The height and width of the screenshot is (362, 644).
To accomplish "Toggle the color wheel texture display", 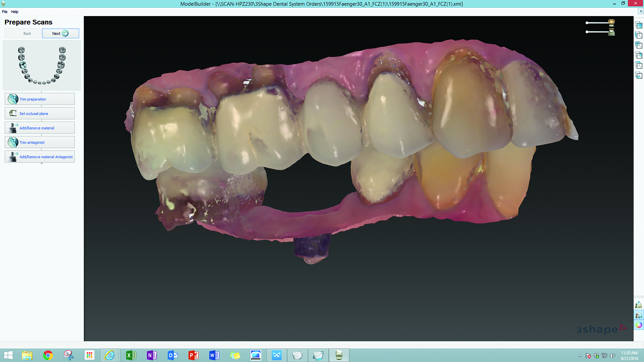I will (x=639, y=325).
